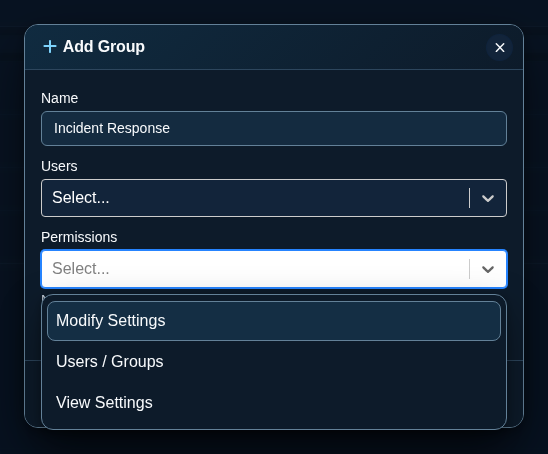Click the Permissions field label
The image size is (548, 454).
(x=79, y=237)
